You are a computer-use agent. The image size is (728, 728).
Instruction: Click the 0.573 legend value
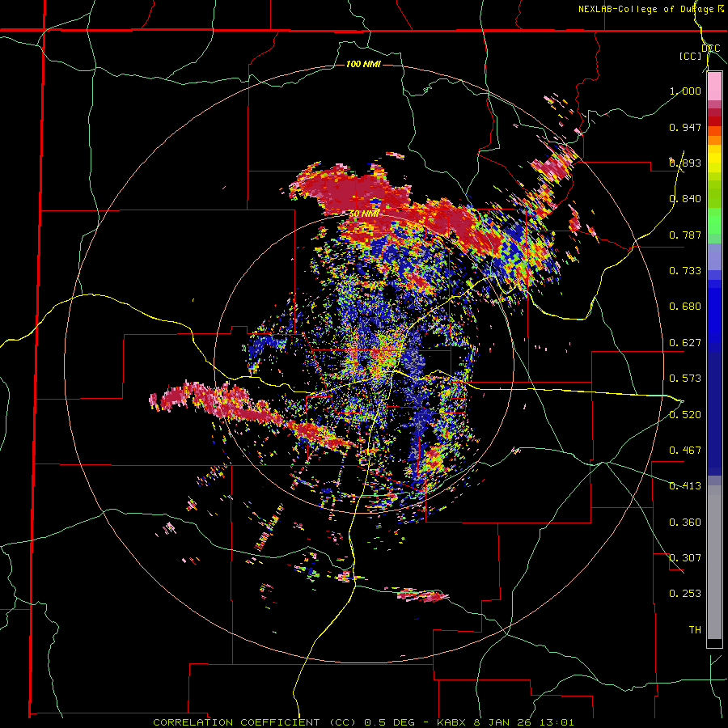tap(685, 379)
